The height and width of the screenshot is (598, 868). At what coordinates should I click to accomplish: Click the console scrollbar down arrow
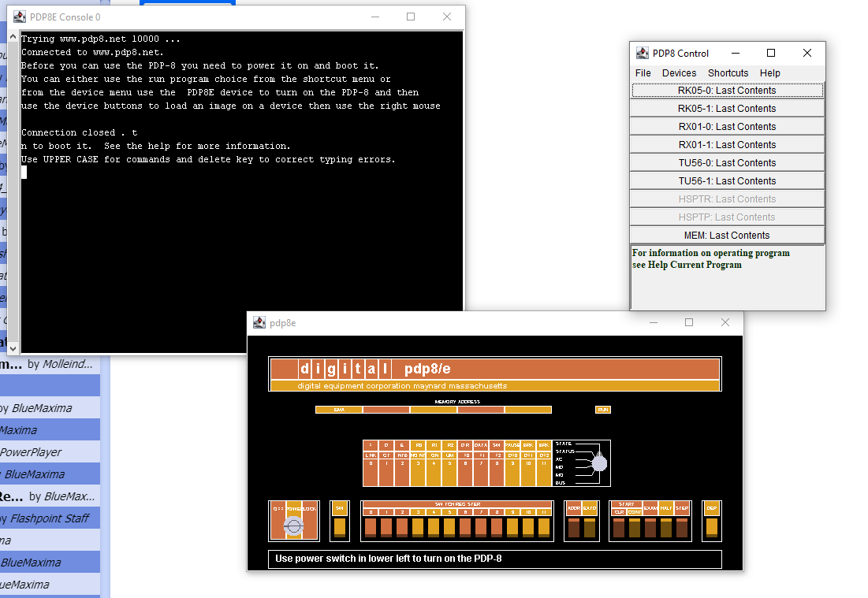pyautogui.click(x=13, y=348)
